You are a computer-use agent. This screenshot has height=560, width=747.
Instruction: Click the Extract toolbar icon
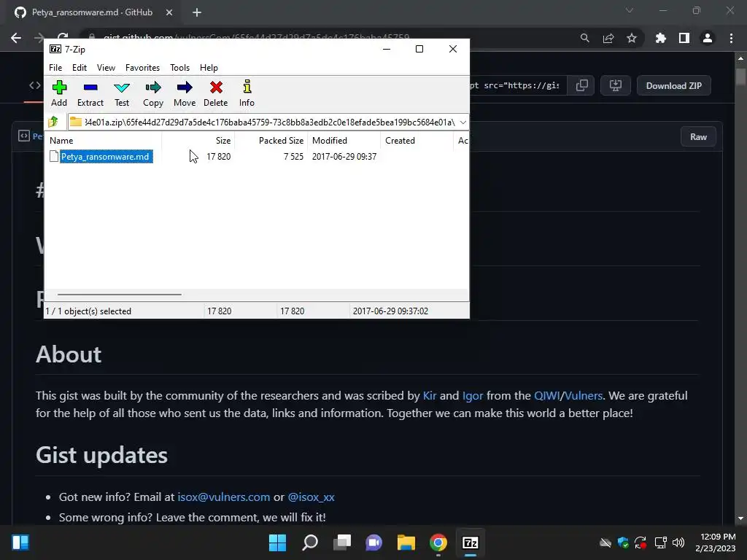(x=90, y=93)
